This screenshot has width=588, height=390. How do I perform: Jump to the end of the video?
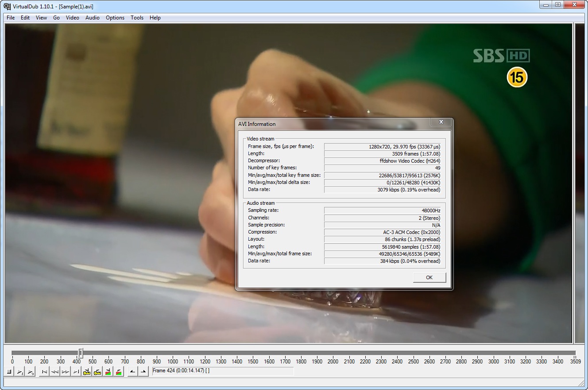[x=76, y=372]
